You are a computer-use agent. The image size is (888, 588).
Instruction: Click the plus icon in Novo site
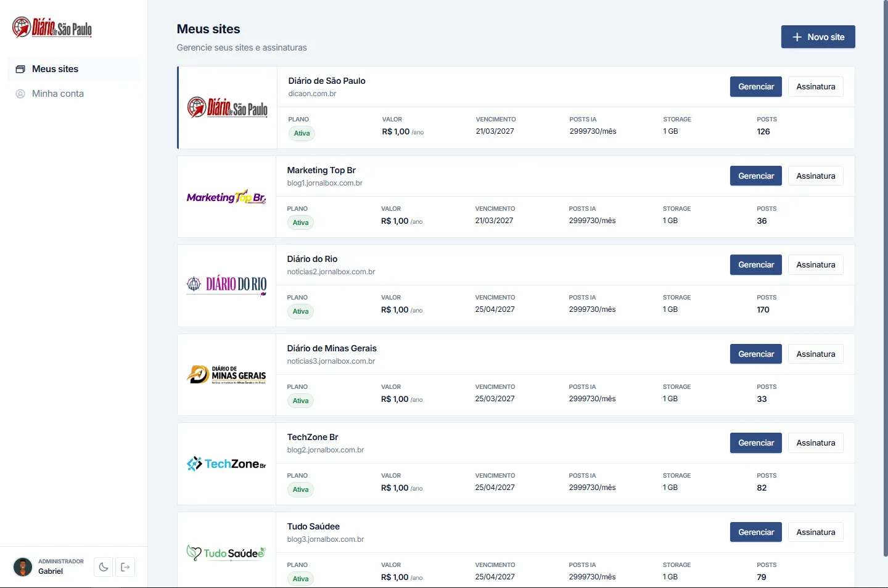797,37
